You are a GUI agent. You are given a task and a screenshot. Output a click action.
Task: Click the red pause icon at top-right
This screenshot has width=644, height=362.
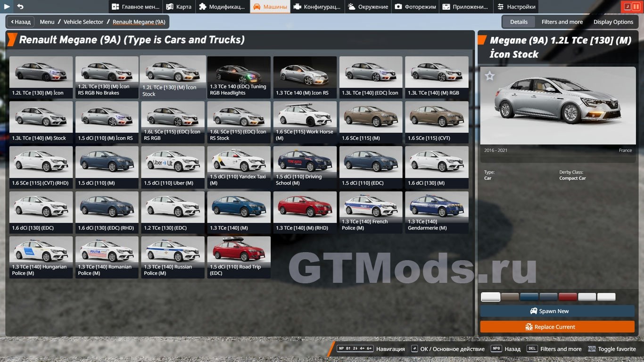(636, 7)
